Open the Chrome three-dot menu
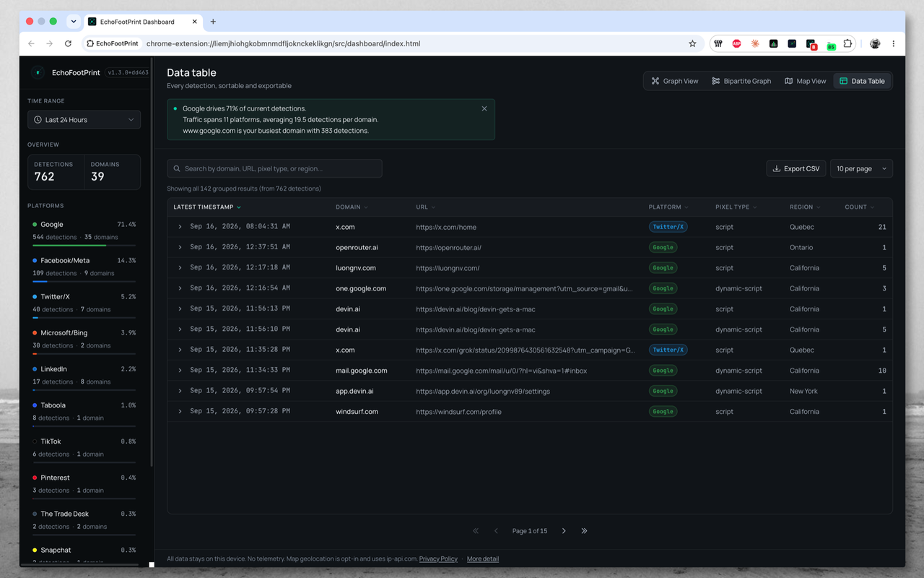 point(894,43)
